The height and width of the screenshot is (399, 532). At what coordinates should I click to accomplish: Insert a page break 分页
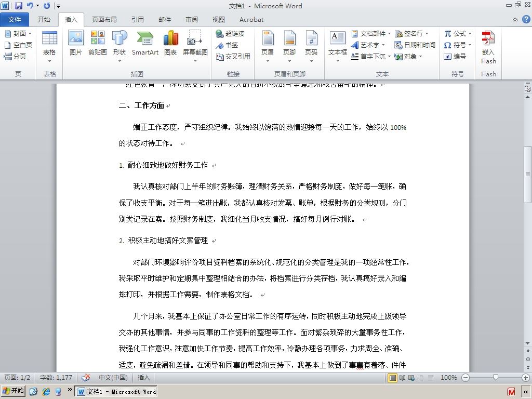pos(15,56)
